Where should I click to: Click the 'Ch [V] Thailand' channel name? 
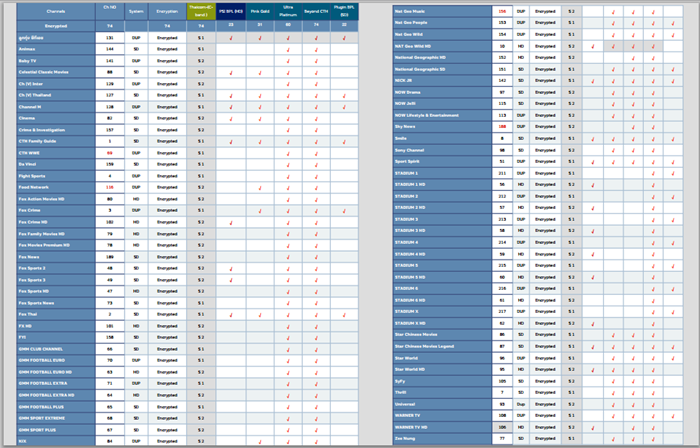pyautogui.click(x=56, y=95)
